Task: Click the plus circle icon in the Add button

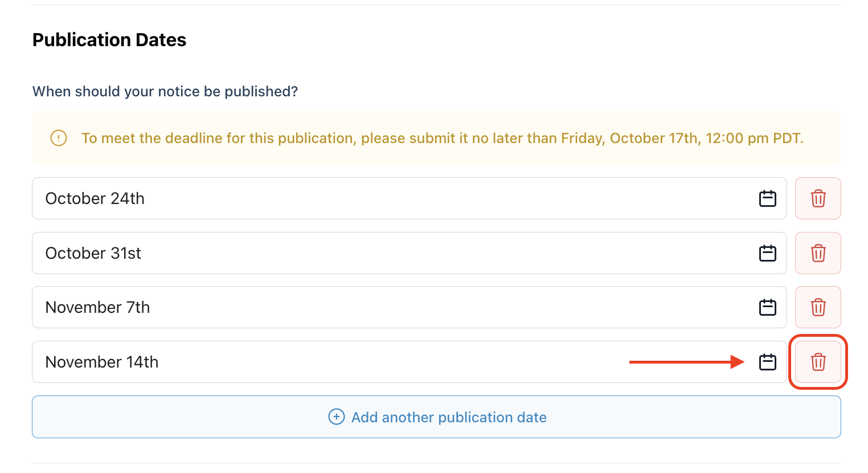Action: coord(337,417)
